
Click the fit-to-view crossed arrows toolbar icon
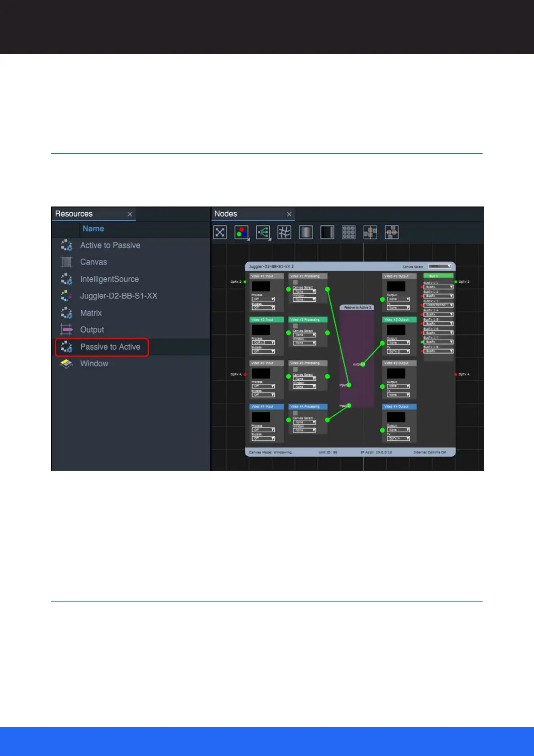220,232
